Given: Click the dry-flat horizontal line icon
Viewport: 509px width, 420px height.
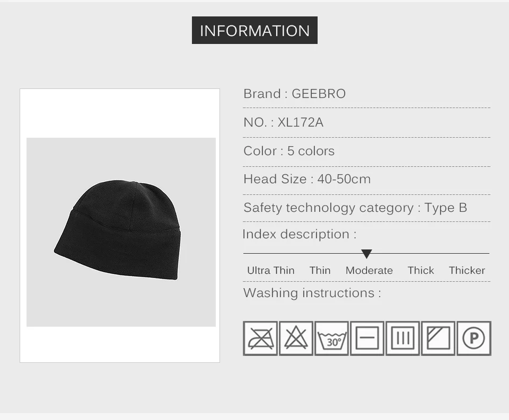Looking at the screenshot, I should click(367, 338).
